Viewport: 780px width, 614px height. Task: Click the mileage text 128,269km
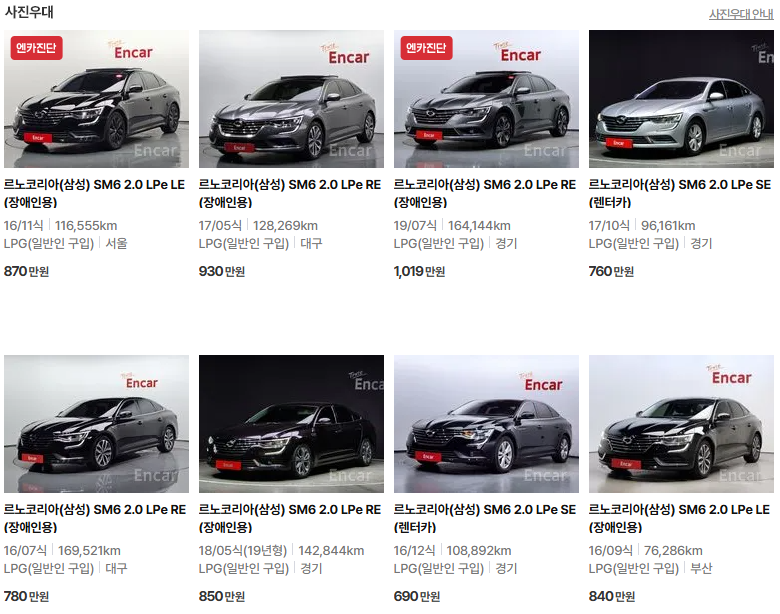click(285, 226)
